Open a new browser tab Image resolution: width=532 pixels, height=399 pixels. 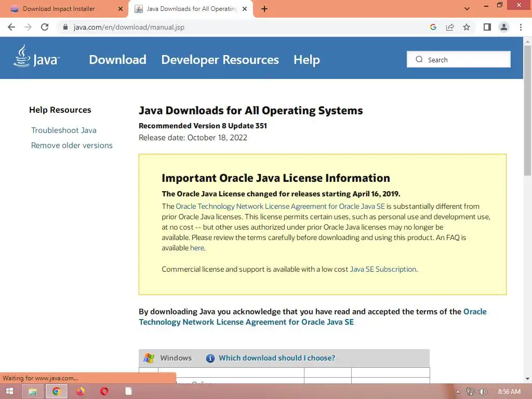coord(264,9)
